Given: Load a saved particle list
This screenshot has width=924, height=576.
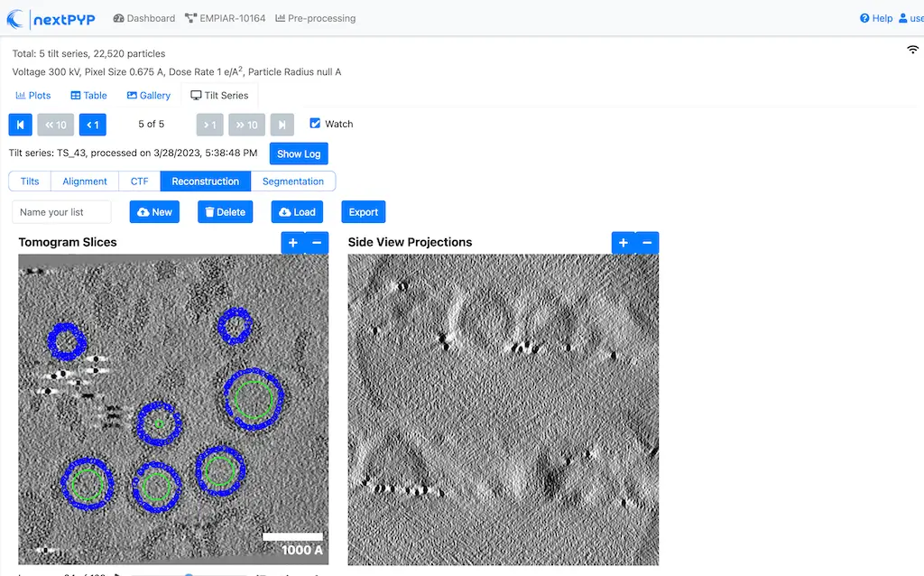Looking at the screenshot, I should [x=297, y=211].
